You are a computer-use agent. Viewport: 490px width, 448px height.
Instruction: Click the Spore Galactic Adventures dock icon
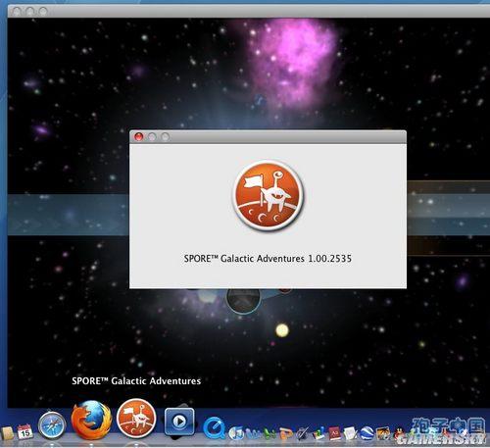point(136,418)
